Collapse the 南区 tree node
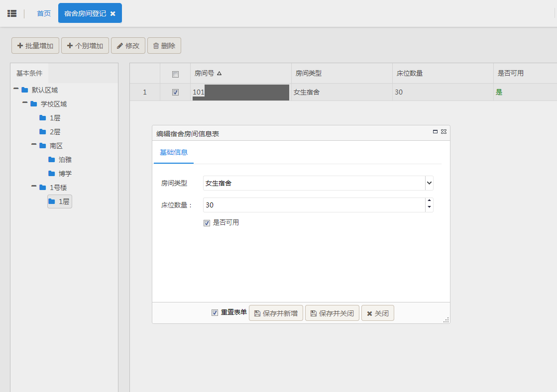Image resolution: width=557 pixels, height=392 pixels. tap(34, 145)
